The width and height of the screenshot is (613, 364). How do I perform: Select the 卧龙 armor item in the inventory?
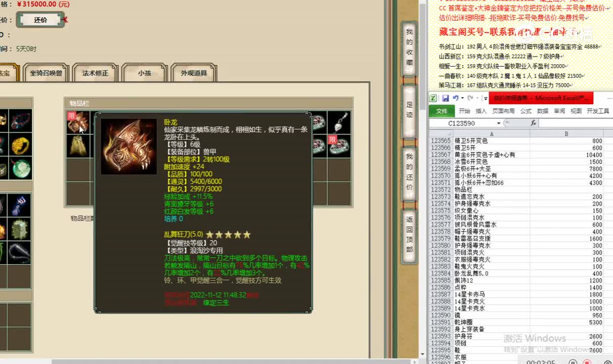coord(78,122)
